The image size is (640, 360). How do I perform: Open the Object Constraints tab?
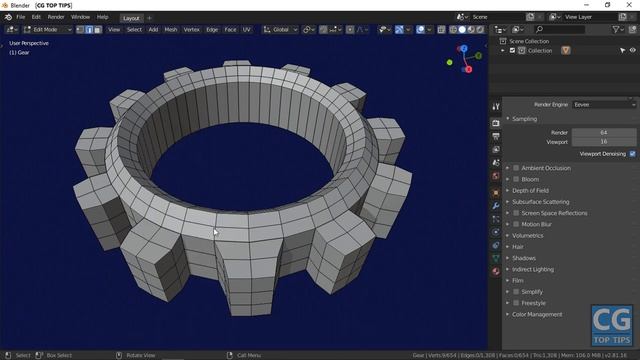click(496, 245)
